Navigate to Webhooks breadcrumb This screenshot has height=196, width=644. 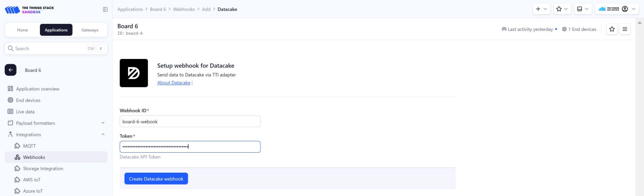184,9
